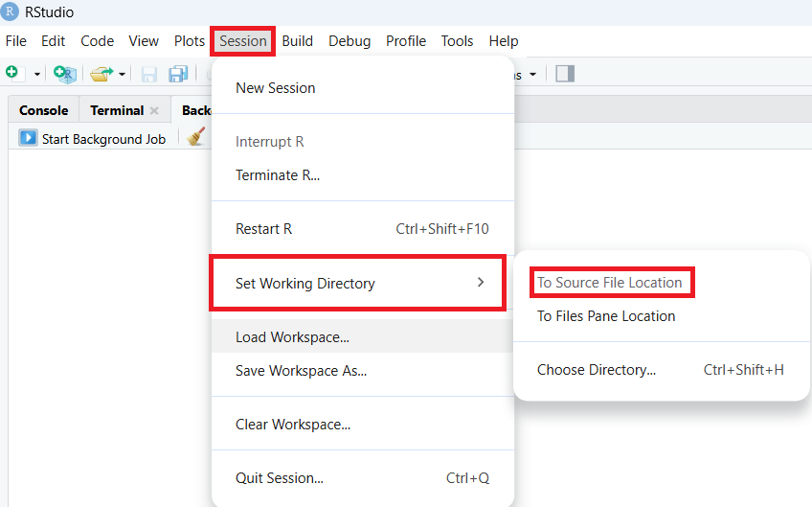Choose Restart R from Session menu
The height and width of the screenshot is (507, 812).
[x=363, y=229]
